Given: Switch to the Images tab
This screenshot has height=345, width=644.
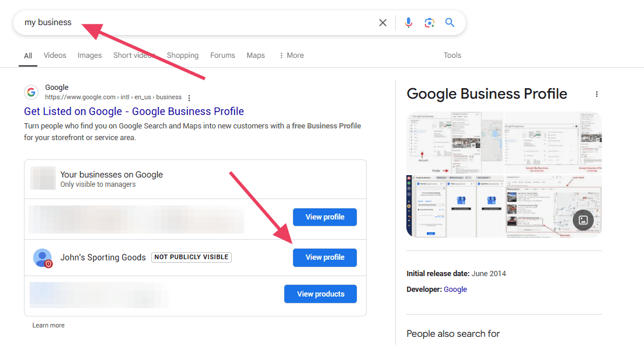Looking at the screenshot, I should (89, 55).
